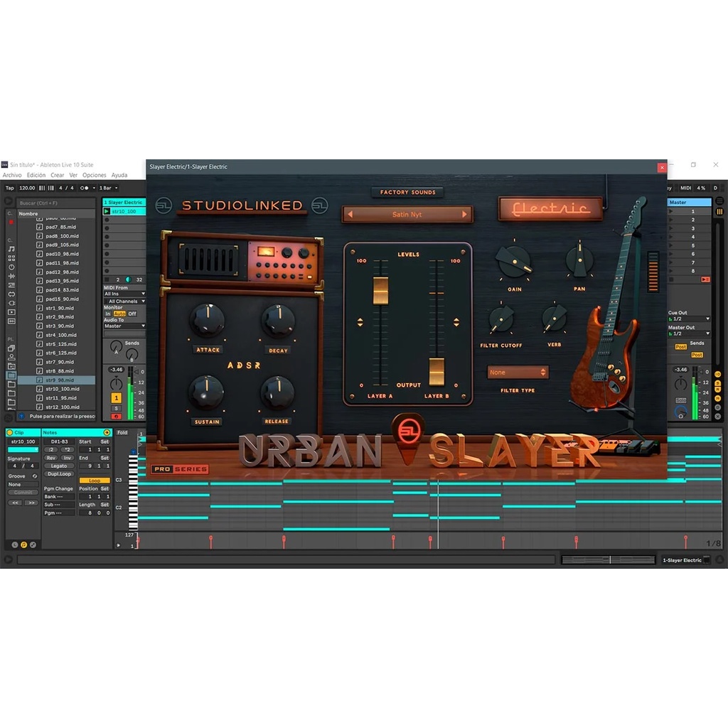728x728 pixels.
Task: Select the str9_98.mid file in browser
Action: tap(56, 380)
